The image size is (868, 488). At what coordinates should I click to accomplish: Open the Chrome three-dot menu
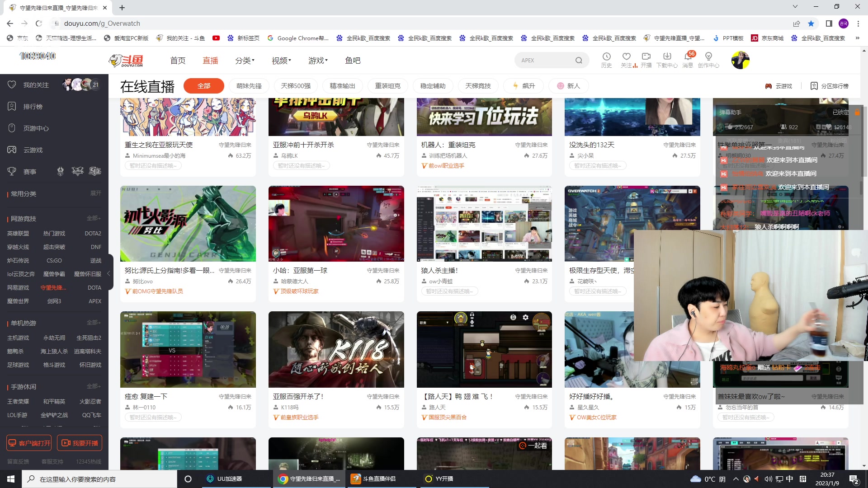tap(858, 23)
